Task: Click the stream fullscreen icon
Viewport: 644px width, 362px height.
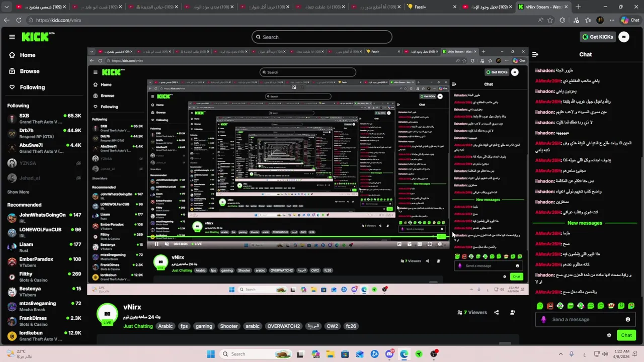Action: [x=429, y=244]
